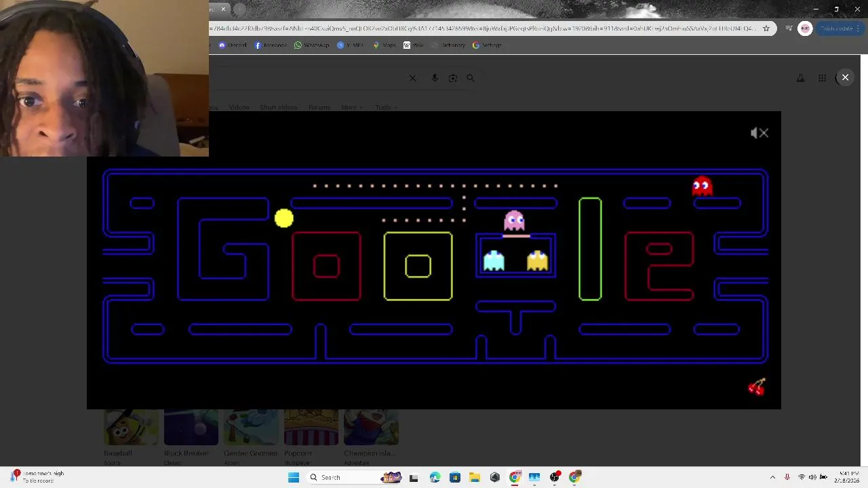The image size is (868, 488).
Task: Click the cherry icon in the game corner
Action: coord(757,387)
